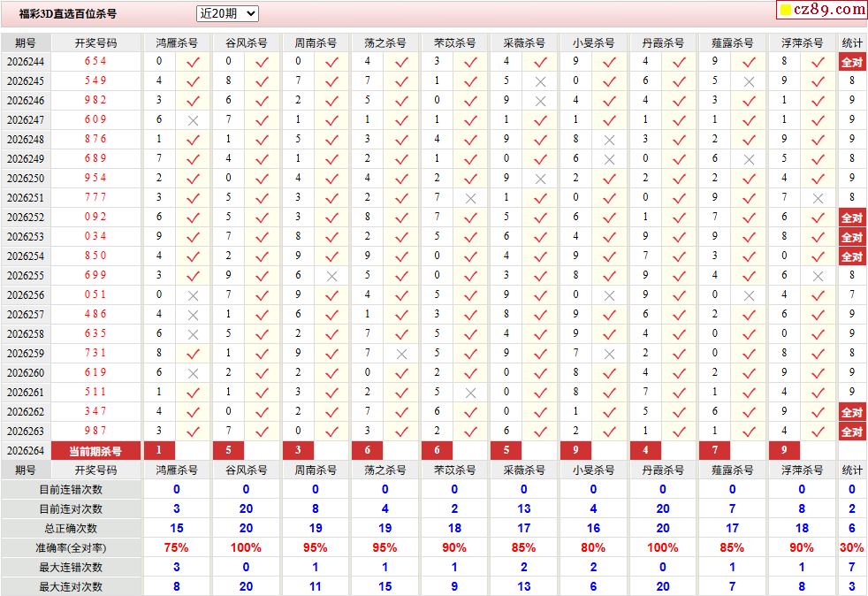This screenshot has width=868, height=596.
Task: Click the top 开奖号码 column header
Action: pyautogui.click(x=95, y=42)
